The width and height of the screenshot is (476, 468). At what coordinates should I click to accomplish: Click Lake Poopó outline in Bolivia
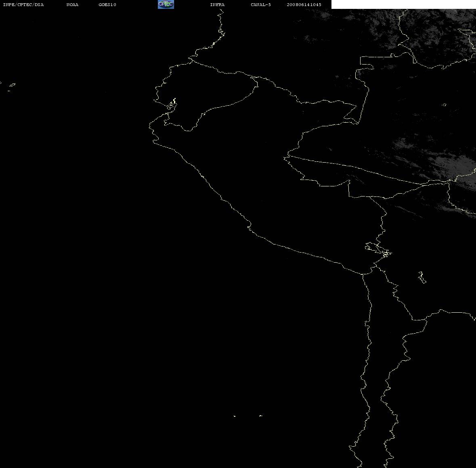point(422,277)
